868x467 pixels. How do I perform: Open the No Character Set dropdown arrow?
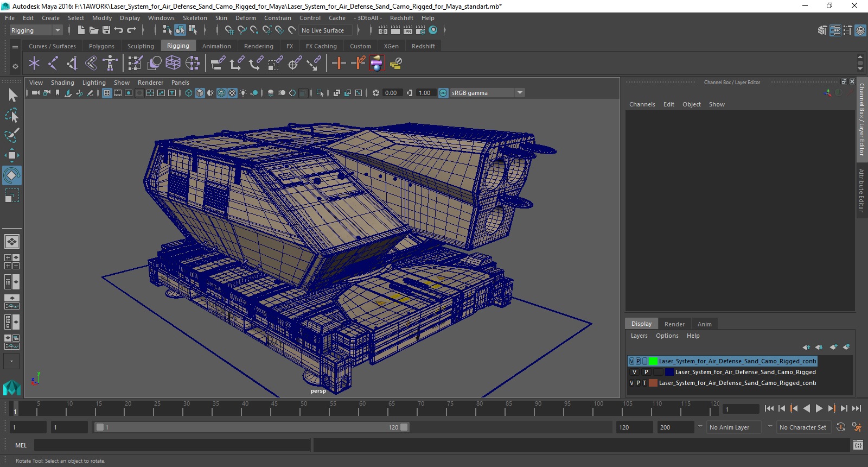770,427
